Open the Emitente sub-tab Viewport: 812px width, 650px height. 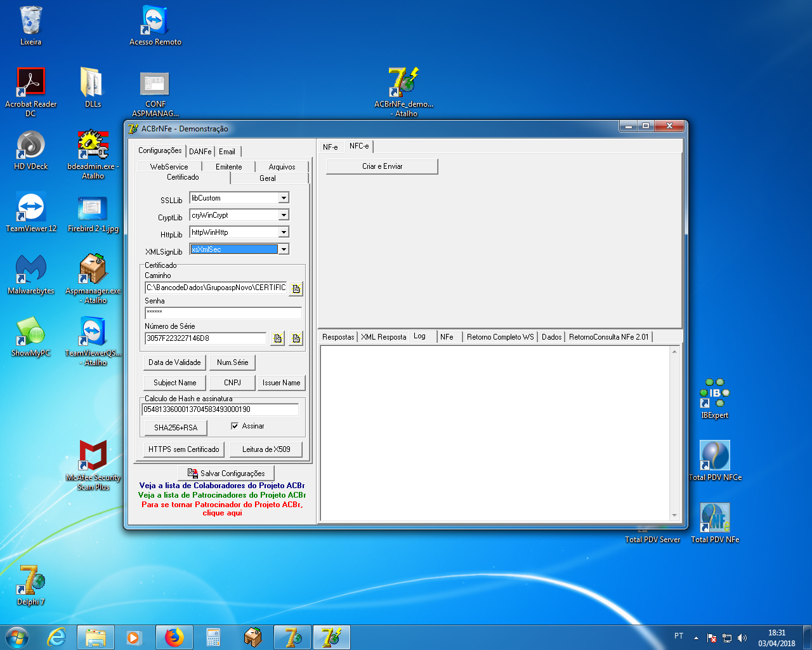[x=228, y=167]
